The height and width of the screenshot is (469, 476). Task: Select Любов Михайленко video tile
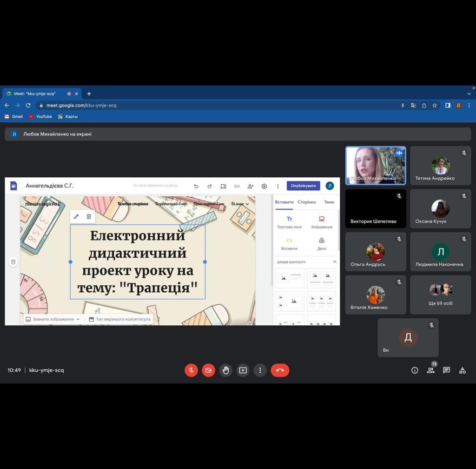(x=376, y=166)
